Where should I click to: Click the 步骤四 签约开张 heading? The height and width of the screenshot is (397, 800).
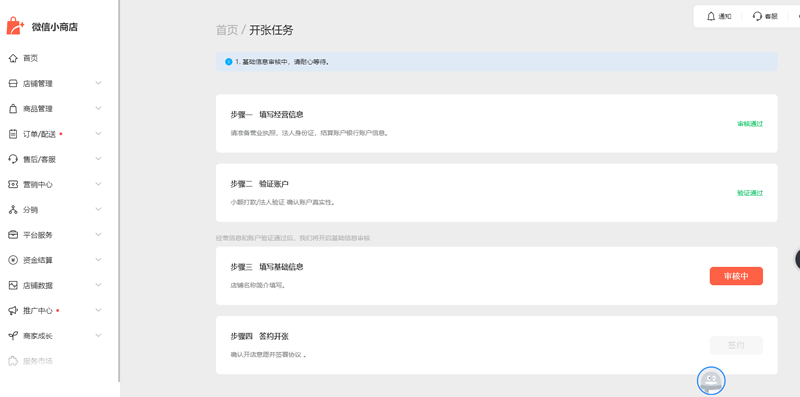coord(259,336)
